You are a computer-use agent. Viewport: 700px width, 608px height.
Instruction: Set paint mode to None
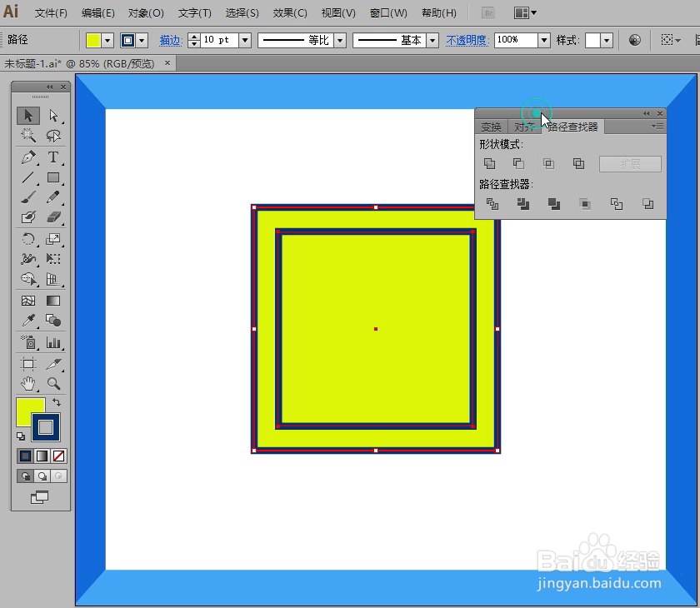pos(58,456)
